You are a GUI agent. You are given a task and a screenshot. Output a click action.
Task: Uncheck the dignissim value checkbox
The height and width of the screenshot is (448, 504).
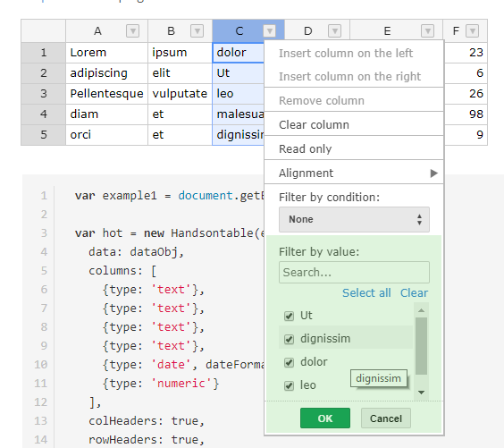pos(289,339)
